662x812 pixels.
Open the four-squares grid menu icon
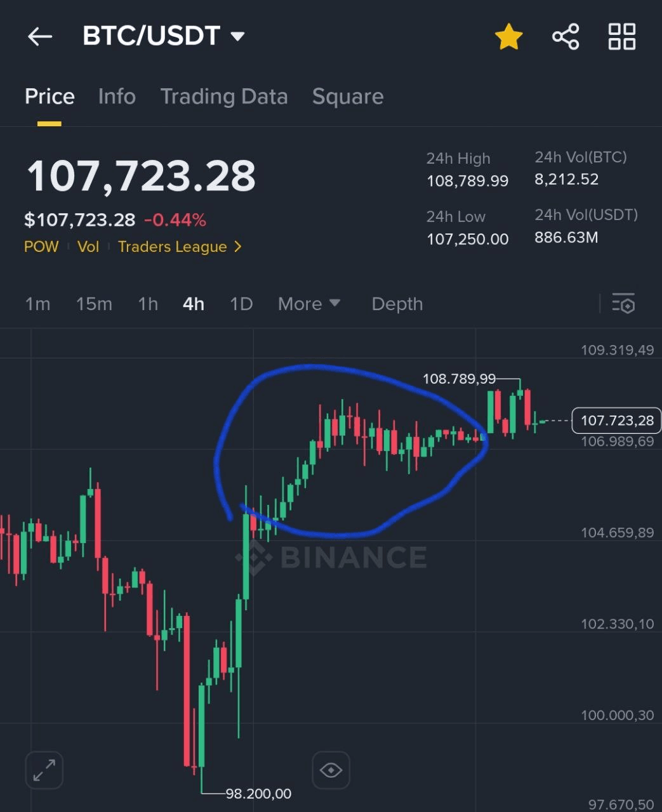point(622,37)
